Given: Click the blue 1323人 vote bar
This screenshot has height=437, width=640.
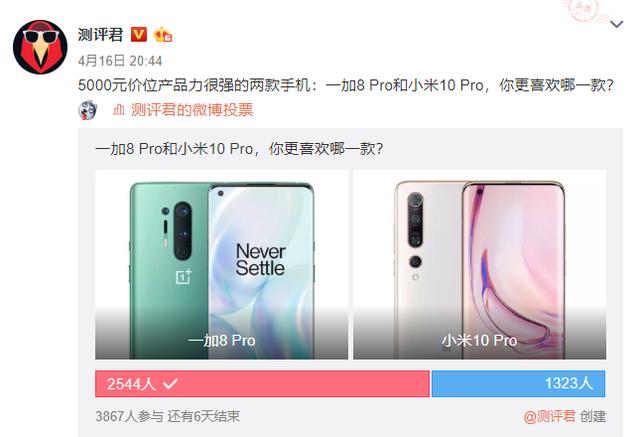Looking at the screenshot, I should point(518,384).
